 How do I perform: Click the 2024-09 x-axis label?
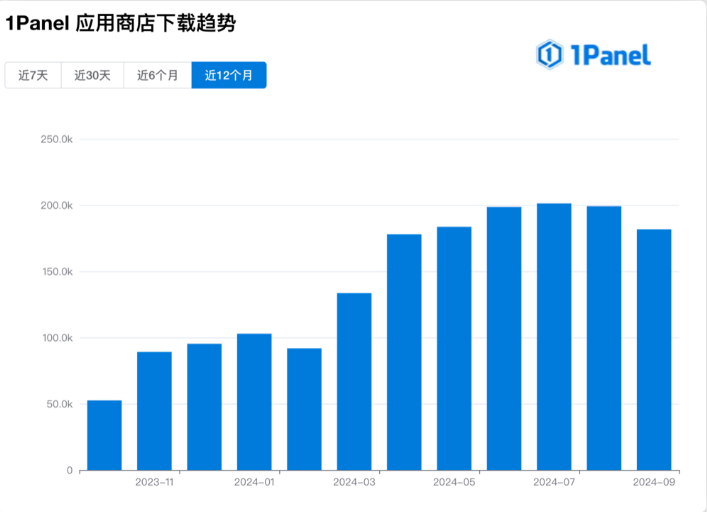pyautogui.click(x=654, y=482)
